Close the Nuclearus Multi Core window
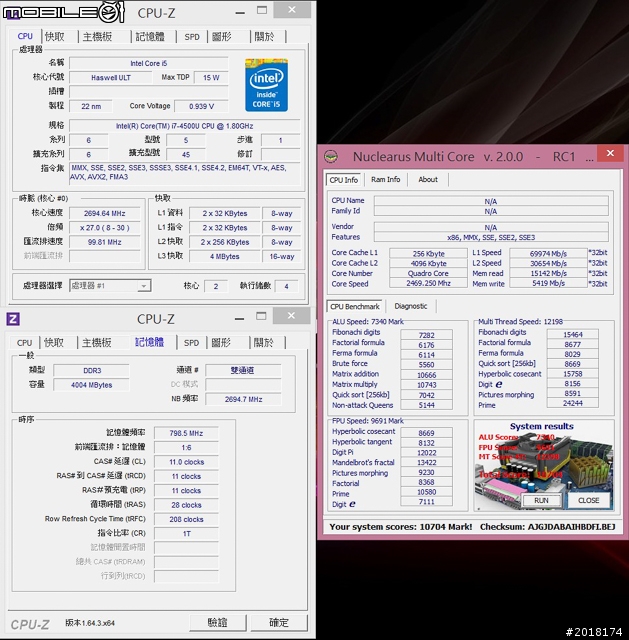 point(610,153)
